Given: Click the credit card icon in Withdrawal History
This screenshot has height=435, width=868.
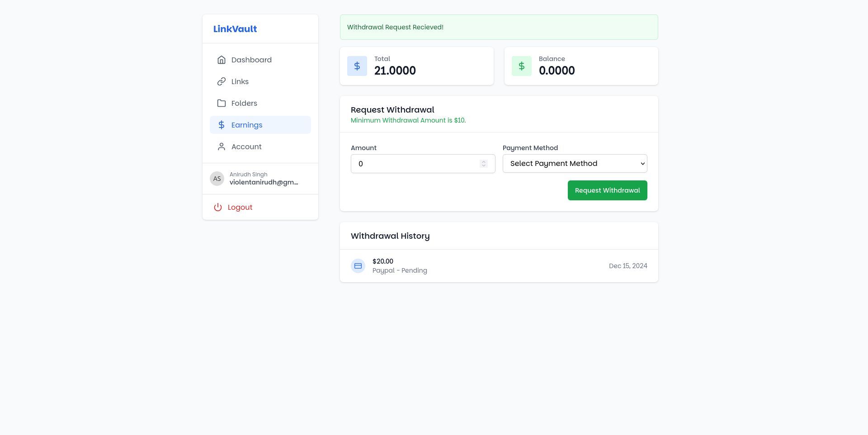Looking at the screenshot, I should (x=358, y=266).
